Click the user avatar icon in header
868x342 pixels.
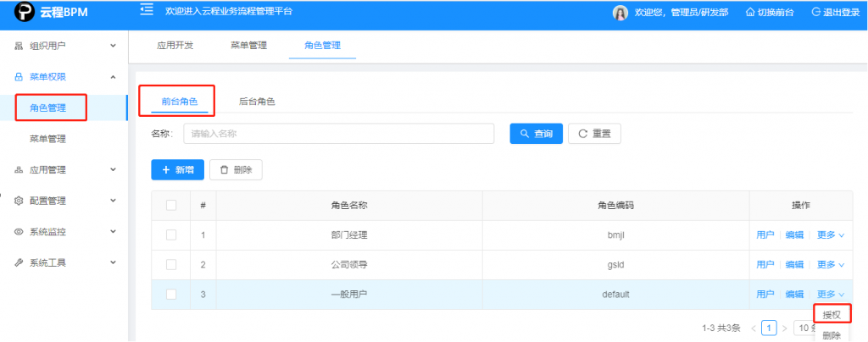coord(620,13)
